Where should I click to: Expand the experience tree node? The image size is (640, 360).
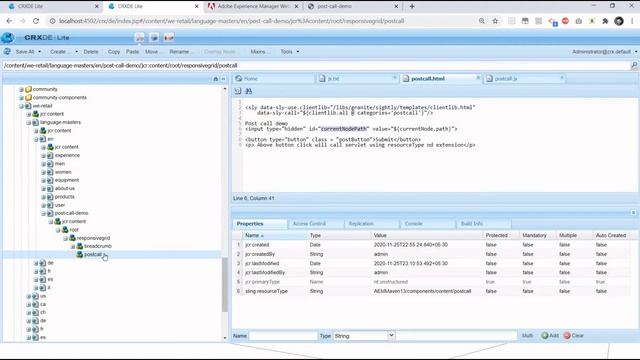[43, 156]
